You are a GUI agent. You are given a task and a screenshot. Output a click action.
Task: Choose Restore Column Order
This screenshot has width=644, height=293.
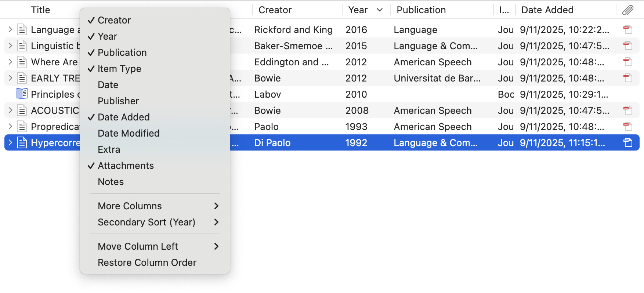point(147,263)
